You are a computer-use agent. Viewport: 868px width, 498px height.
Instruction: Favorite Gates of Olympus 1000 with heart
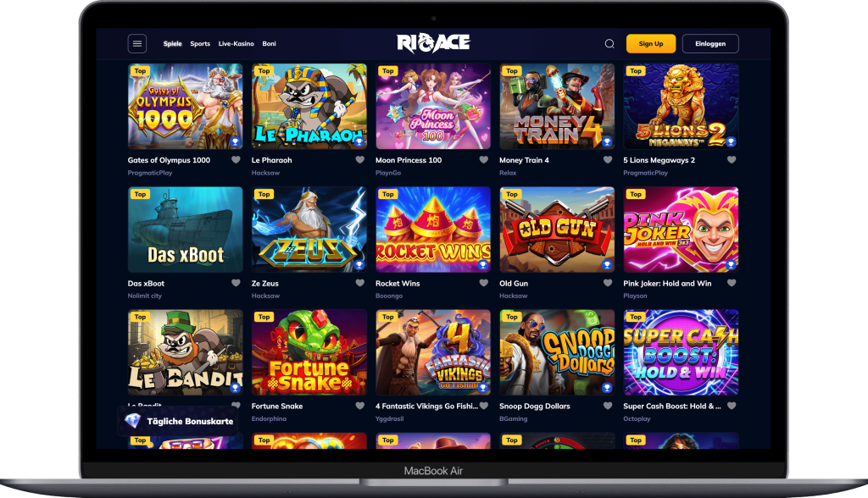coord(236,160)
